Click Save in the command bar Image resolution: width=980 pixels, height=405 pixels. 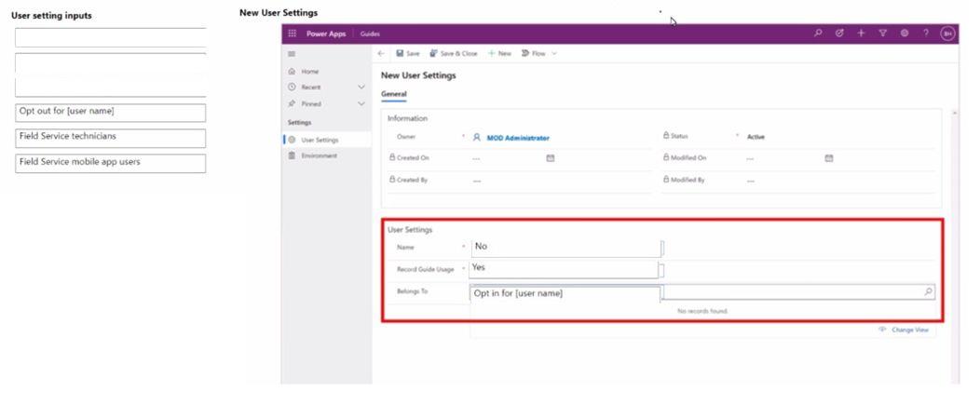pos(407,54)
